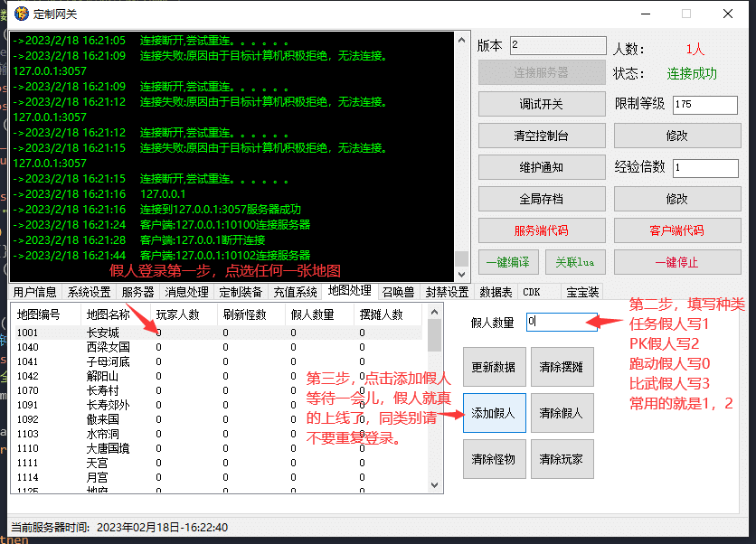Click the 清空控制台 button
Screen dimensions: 756x544
pos(541,136)
